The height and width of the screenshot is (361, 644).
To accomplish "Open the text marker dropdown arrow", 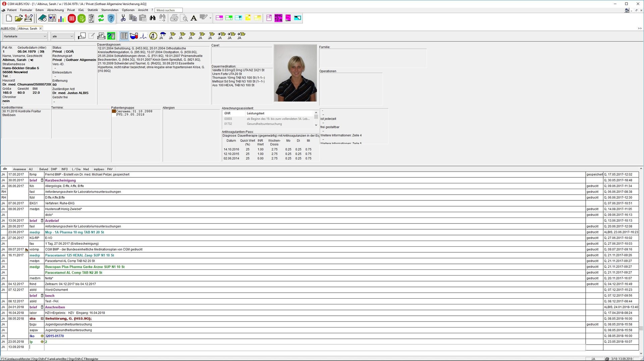I will pyautogui.click(x=210, y=18).
